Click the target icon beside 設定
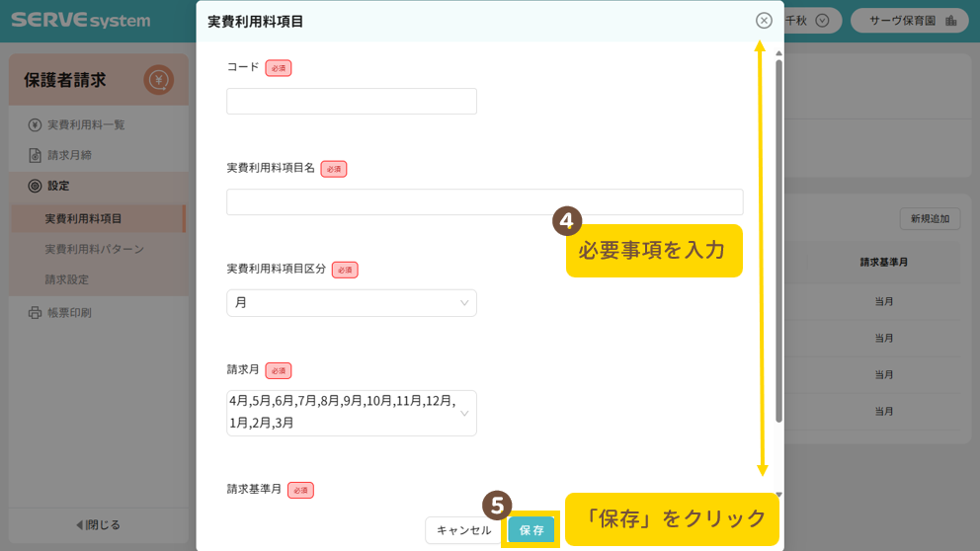Viewport: 980px width, 551px height. pyautogui.click(x=35, y=186)
